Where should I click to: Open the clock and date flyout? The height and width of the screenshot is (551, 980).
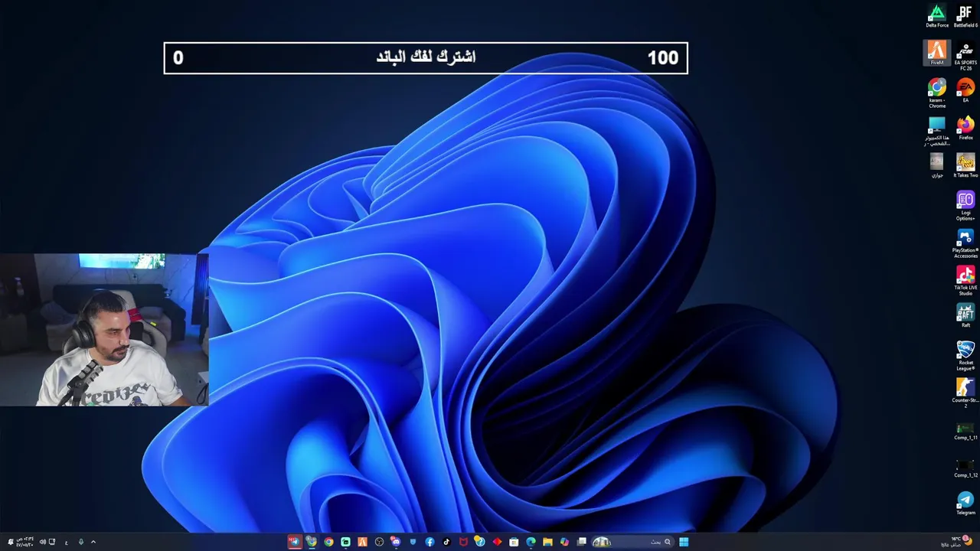click(x=24, y=542)
